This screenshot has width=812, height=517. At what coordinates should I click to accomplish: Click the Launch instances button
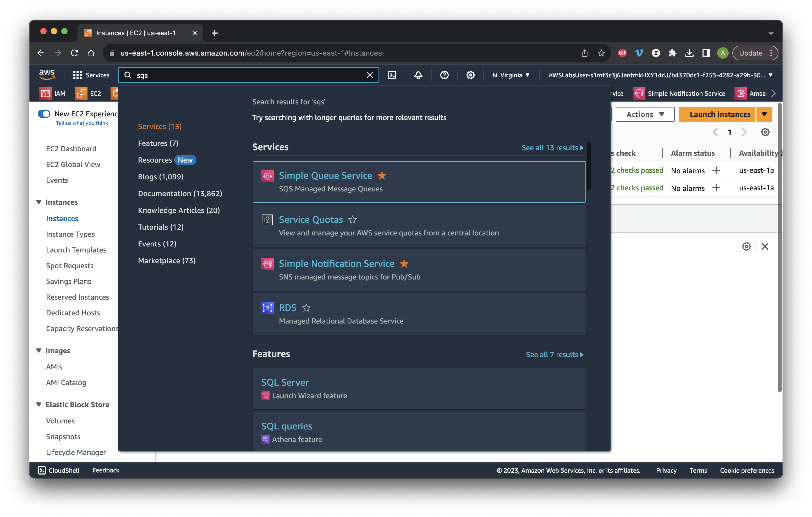tap(717, 114)
